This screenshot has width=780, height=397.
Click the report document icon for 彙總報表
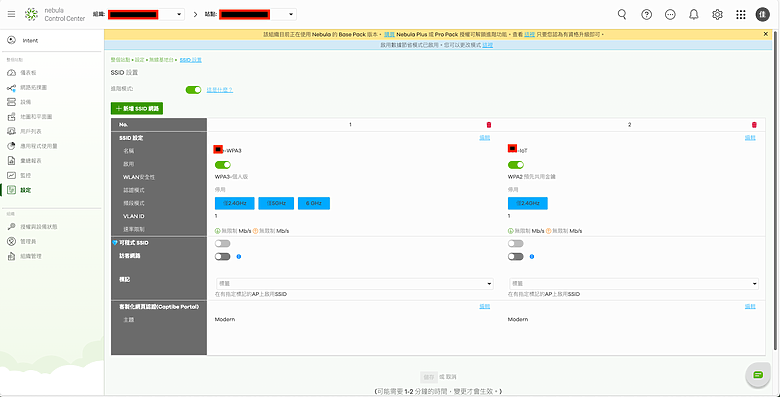point(12,161)
